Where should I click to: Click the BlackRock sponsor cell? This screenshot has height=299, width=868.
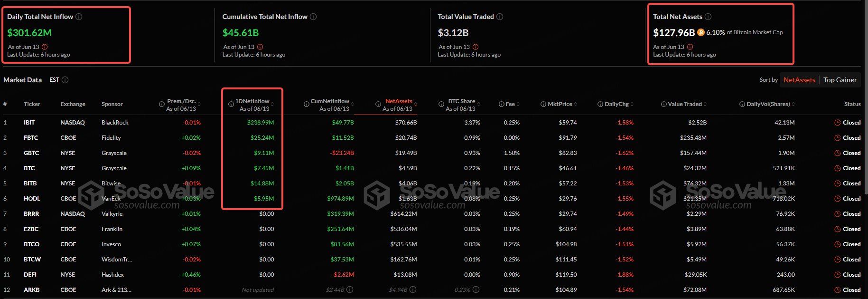pos(115,123)
